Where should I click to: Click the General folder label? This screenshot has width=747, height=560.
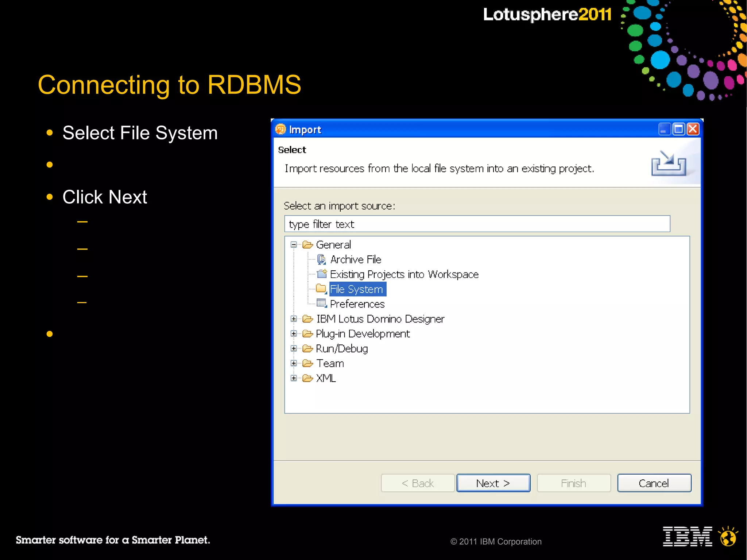tap(333, 244)
